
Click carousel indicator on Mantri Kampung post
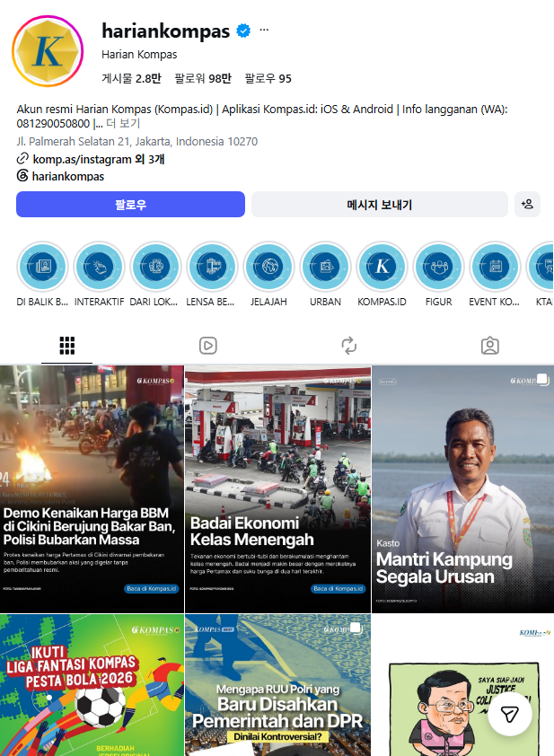coord(543,380)
